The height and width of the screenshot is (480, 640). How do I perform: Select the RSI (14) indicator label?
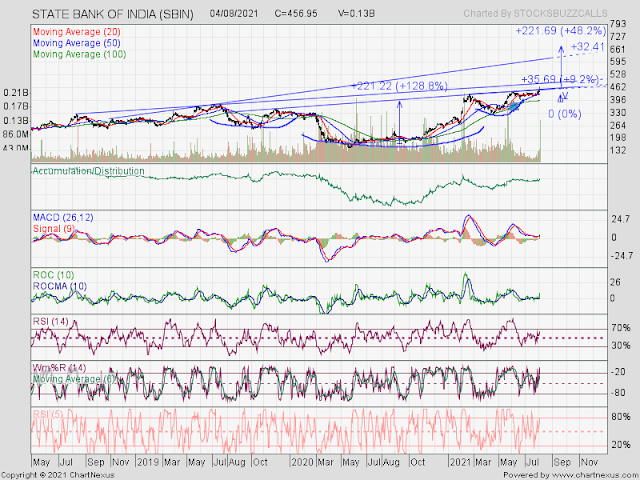51,322
